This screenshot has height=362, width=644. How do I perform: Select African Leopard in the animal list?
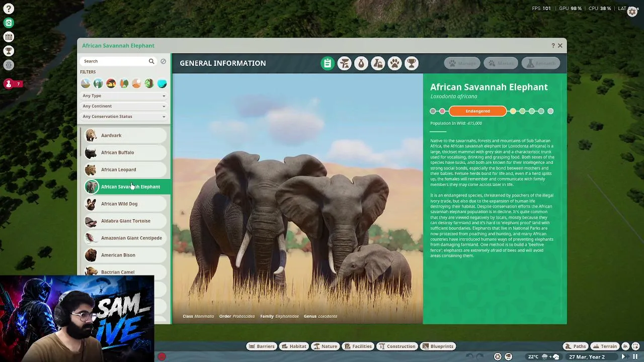(125, 169)
